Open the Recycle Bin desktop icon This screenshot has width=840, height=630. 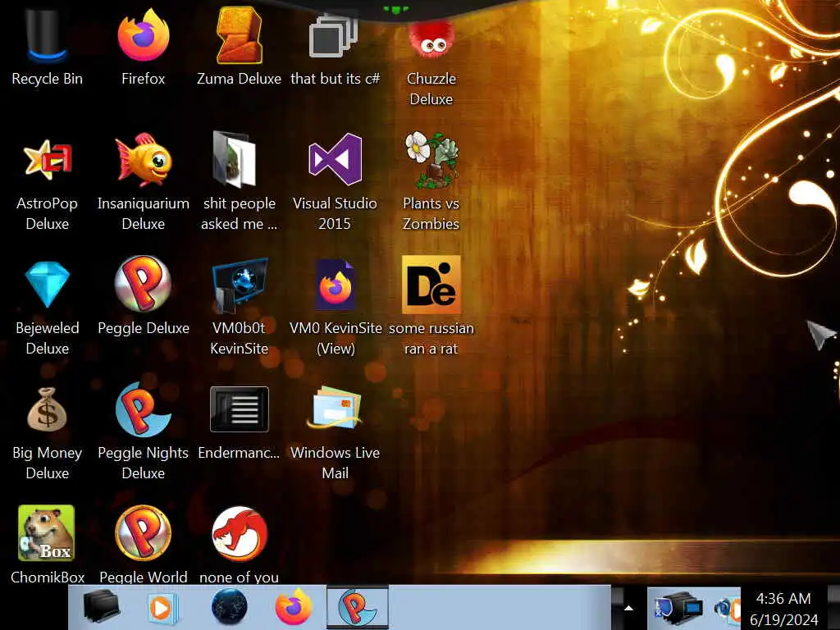[x=47, y=35]
